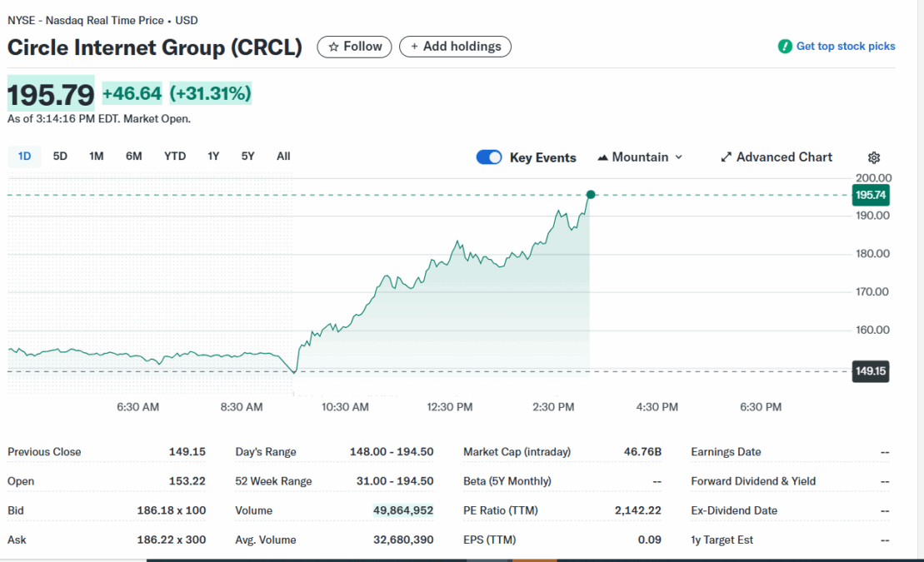Click the green top stock picks icon
Viewport: 924px width, 562px height.
[784, 47]
